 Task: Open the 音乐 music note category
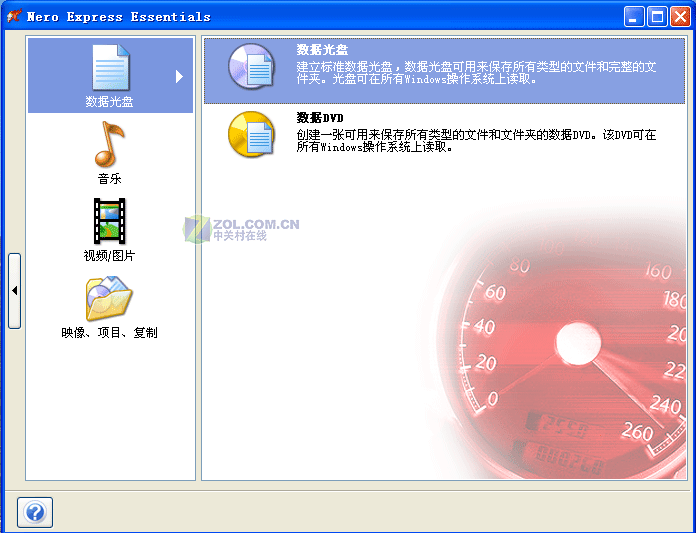tap(109, 144)
